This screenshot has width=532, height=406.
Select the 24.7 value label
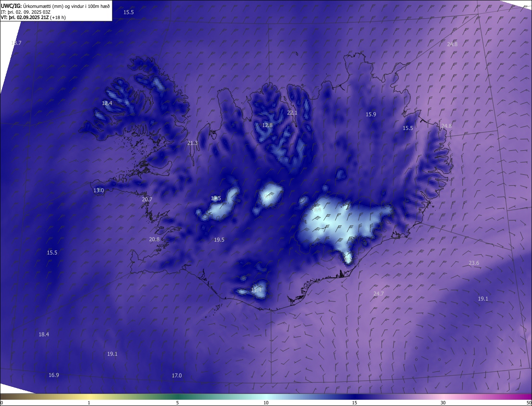(x=379, y=294)
